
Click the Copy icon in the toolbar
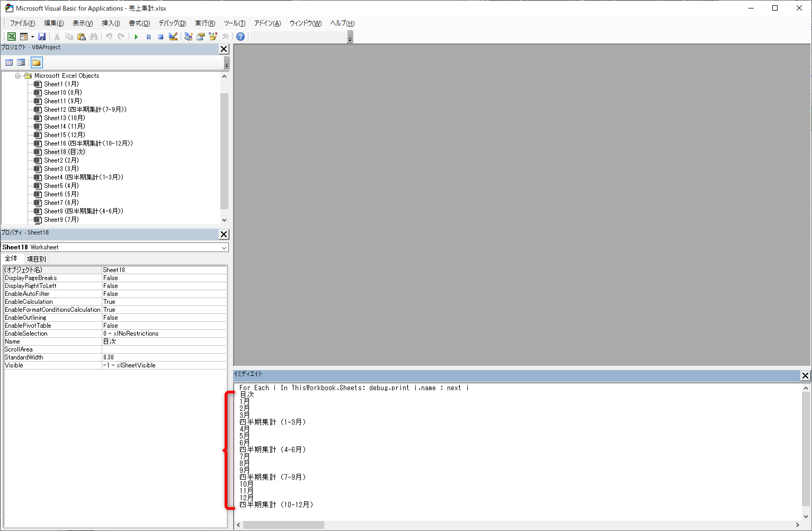point(69,37)
